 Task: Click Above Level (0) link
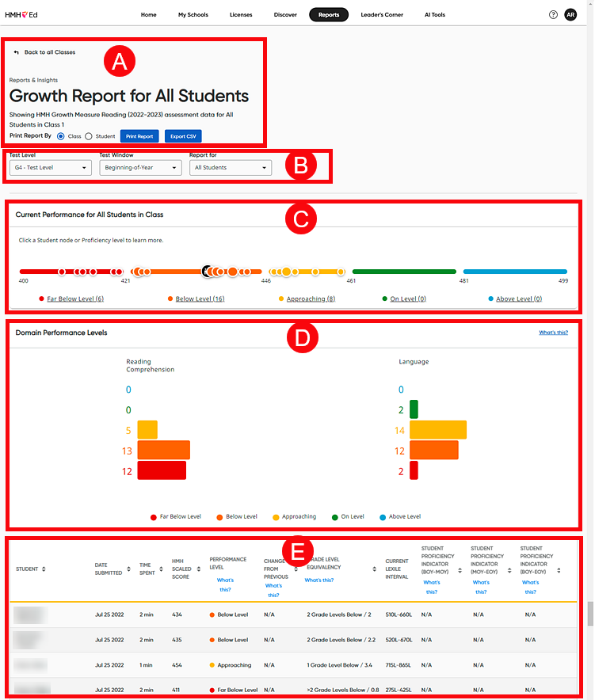(x=519, y=299)
